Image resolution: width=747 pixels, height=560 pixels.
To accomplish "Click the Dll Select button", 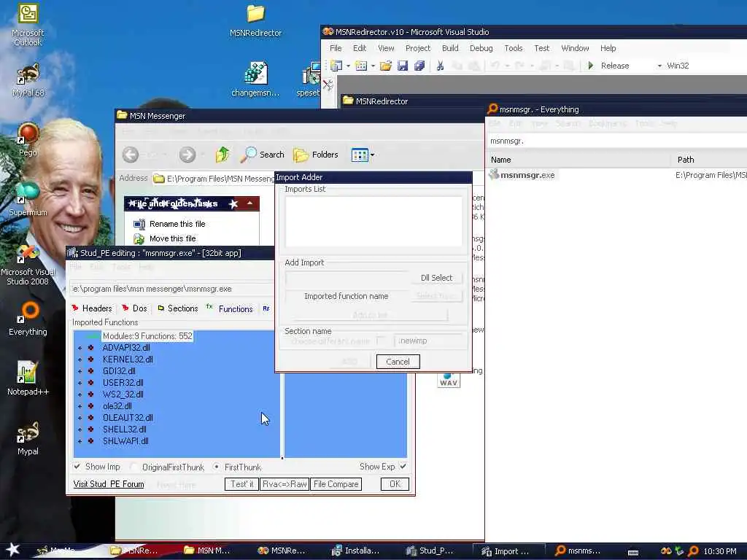I will pyautogui.click(x=436, y=278).
